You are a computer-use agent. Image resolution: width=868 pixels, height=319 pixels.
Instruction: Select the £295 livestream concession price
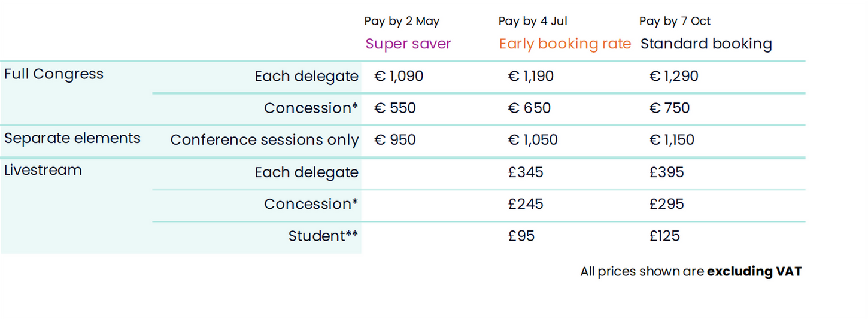point(666,204)
